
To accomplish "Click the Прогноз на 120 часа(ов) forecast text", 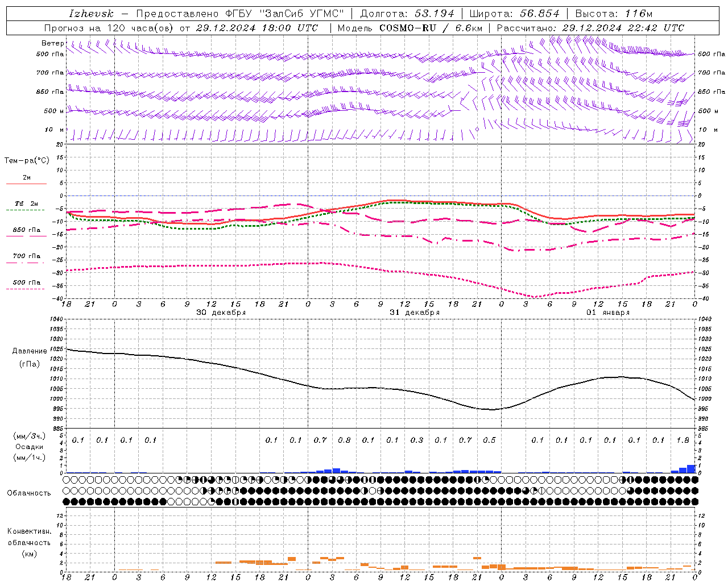I will 110,28.
